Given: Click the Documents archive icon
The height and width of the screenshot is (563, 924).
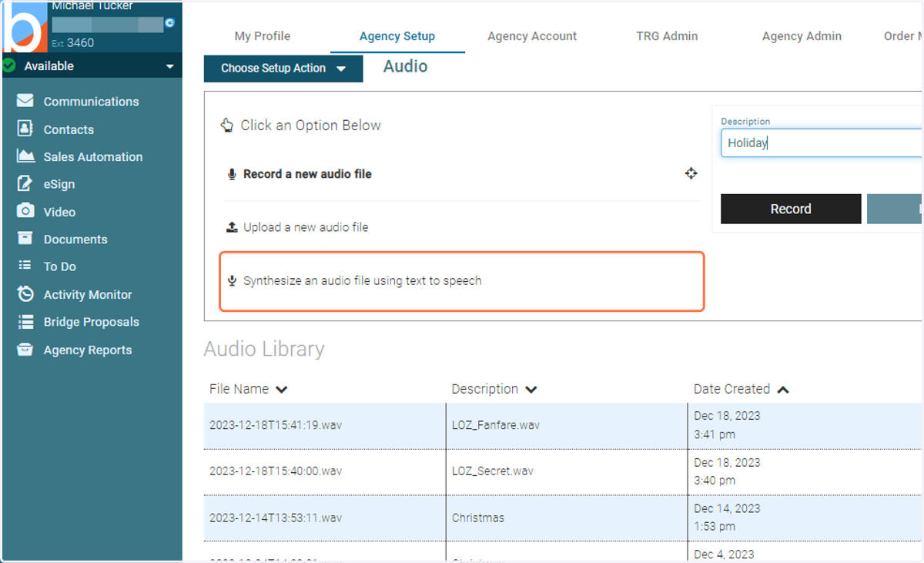Looking at the screenshot, I should [x=25, y=239].
